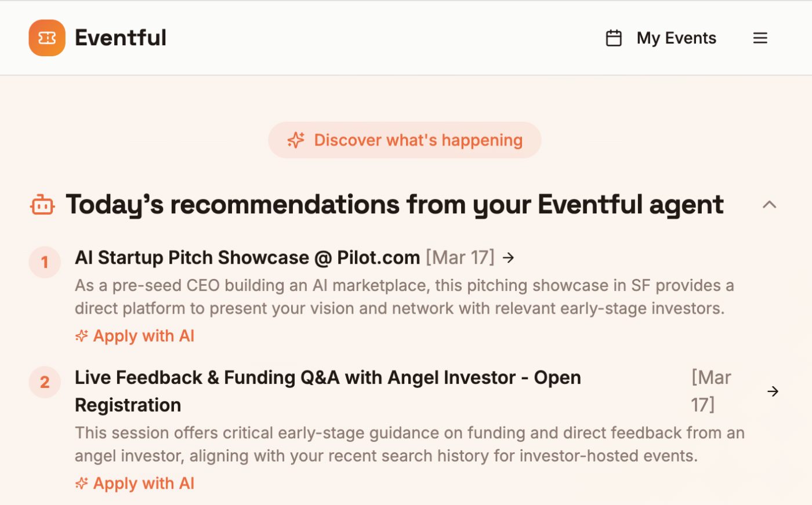Open the hamburger menu
The width and height of the screenshot is (812, 505).
760,38
